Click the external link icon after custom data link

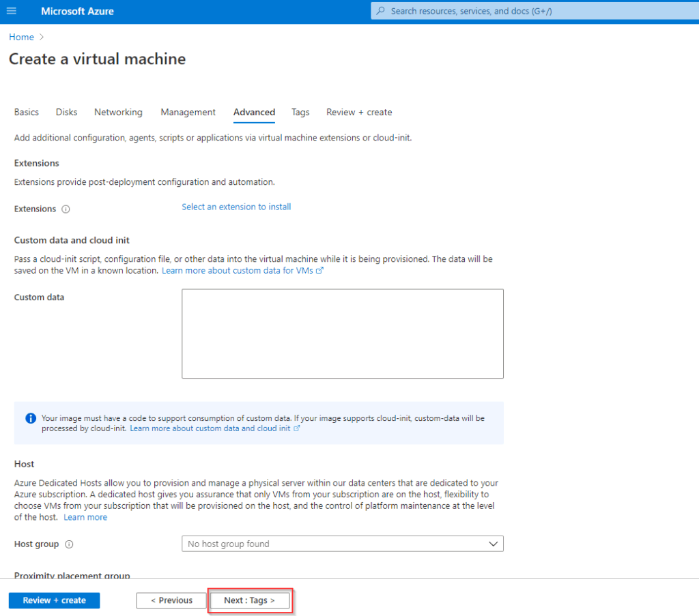point(319,270)
